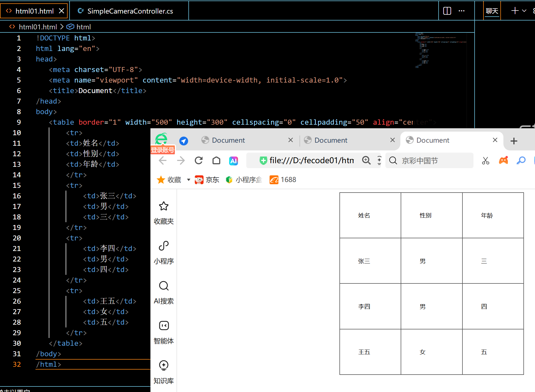The width and height of the screenshot is (535, 392).
Task: Expand the dropdown next to plus button
Action: coord(524,11)
